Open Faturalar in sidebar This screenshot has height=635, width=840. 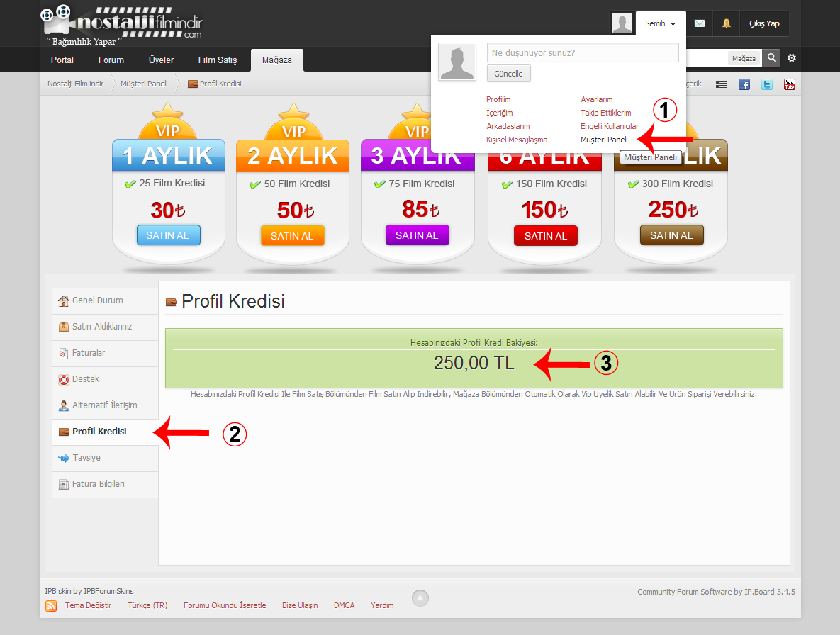coord(105,354)
